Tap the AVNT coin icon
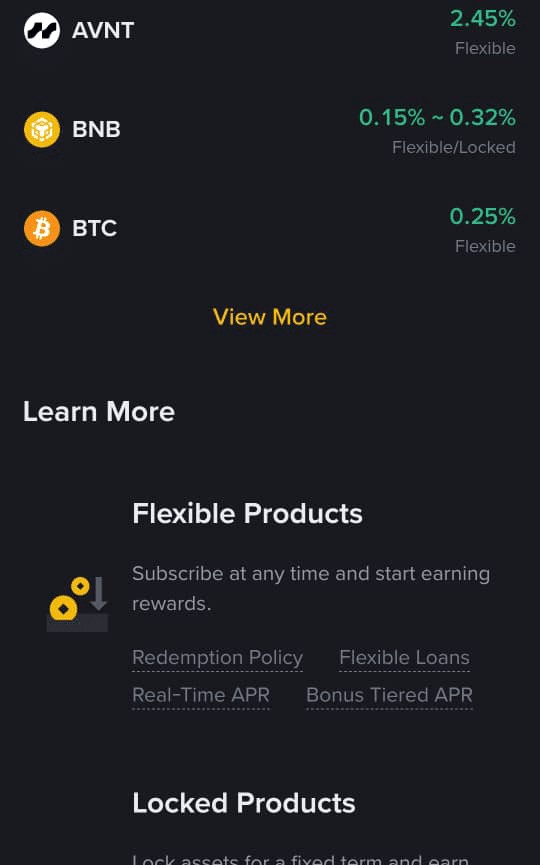 click(42, 30)
